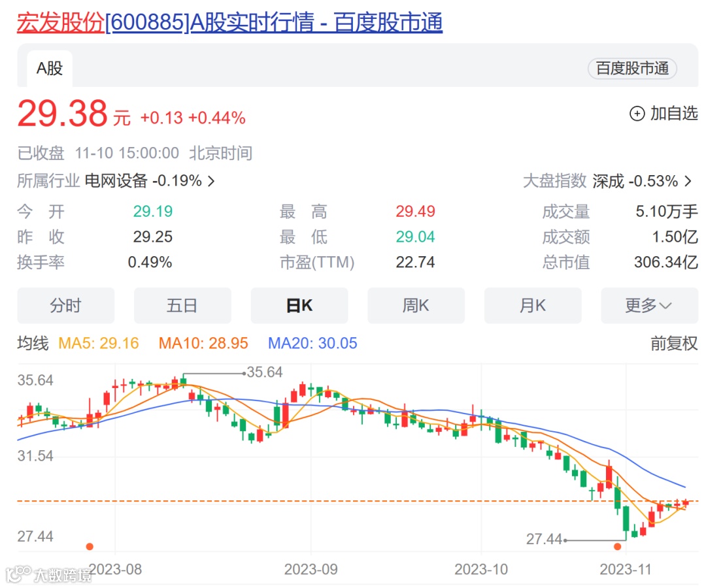
Task: Click the orange event dot near 2023-08
Action: coord(90,547)
